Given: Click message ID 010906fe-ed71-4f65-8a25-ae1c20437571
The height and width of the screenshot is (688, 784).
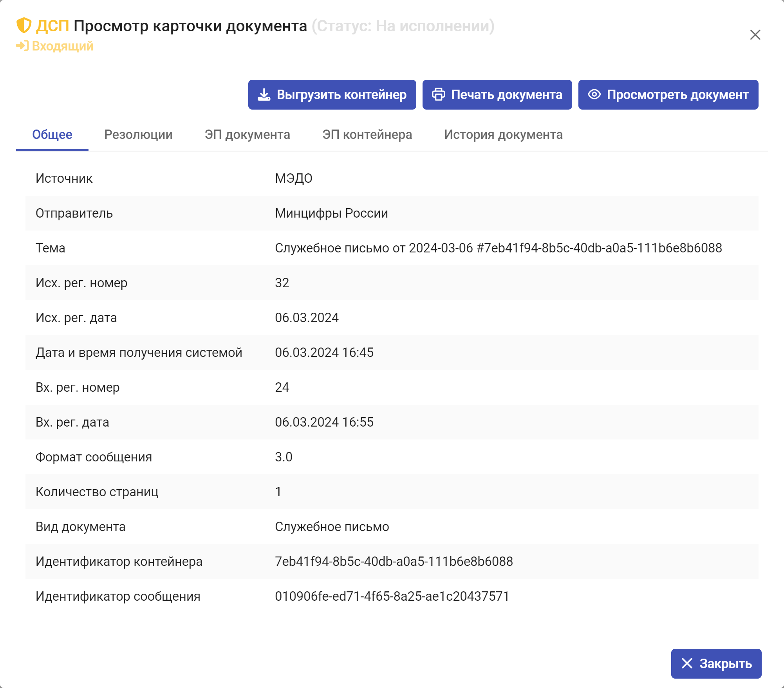Looking at the screenshot, I should click(392, 596).
